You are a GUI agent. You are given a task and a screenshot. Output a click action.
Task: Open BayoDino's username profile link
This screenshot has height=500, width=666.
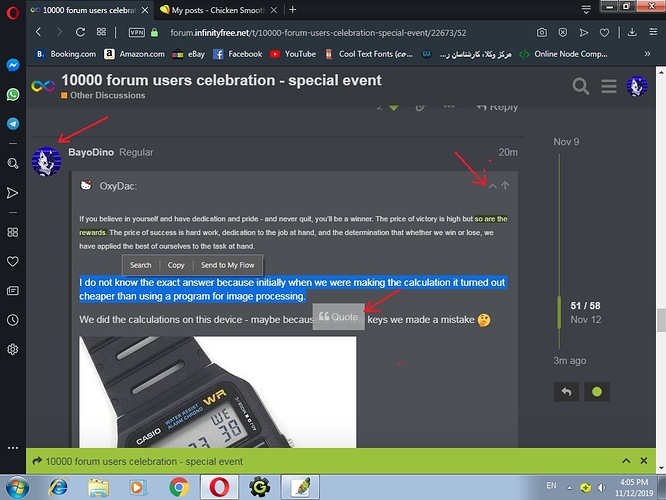point(91,152)
